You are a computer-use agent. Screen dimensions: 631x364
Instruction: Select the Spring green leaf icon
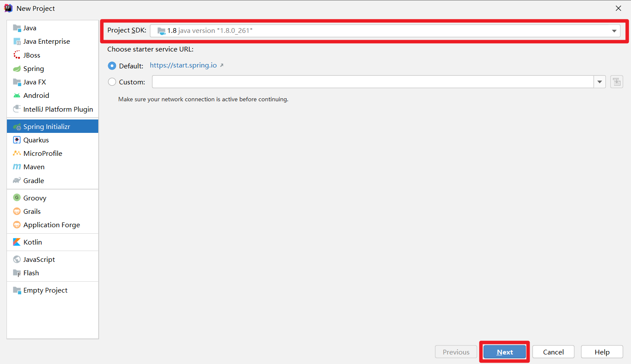tap(17, 69)
